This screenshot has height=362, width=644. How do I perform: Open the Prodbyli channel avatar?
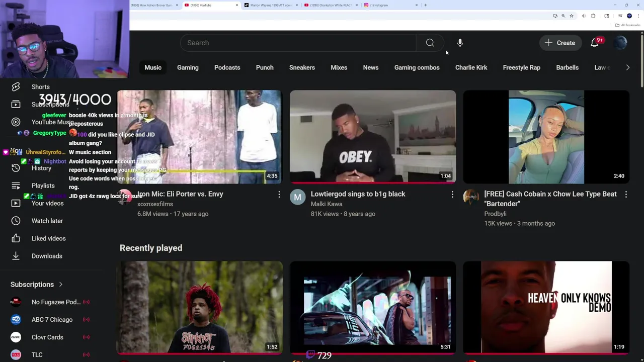471,198
